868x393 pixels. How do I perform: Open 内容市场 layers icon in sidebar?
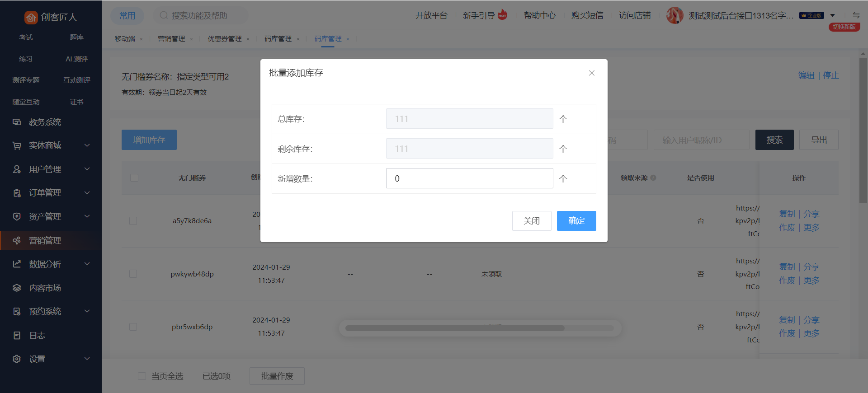click(17, 288)
